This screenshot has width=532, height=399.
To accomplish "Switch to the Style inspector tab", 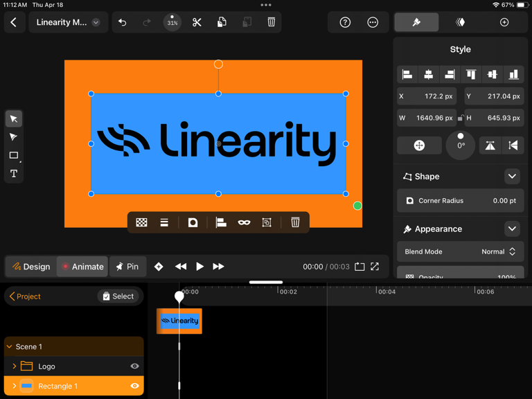I will (416, 22).
